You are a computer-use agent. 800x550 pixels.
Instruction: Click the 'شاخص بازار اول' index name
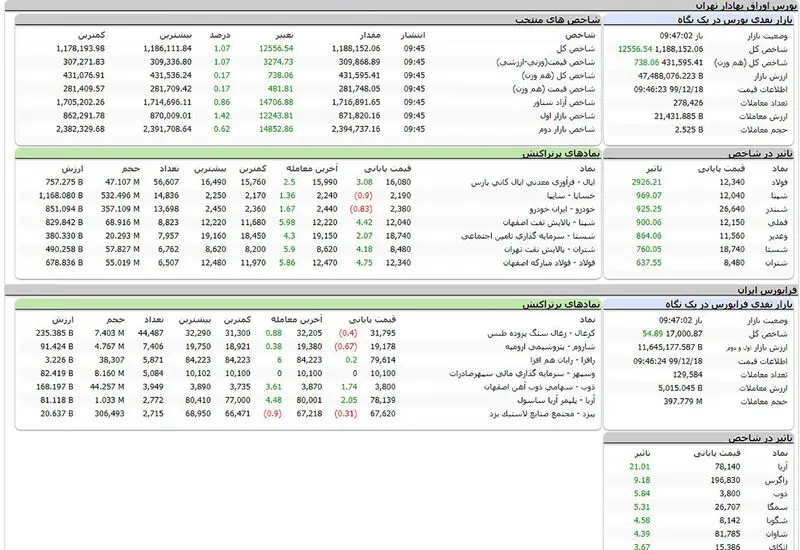pyautogui.click(x=567, y=116)
